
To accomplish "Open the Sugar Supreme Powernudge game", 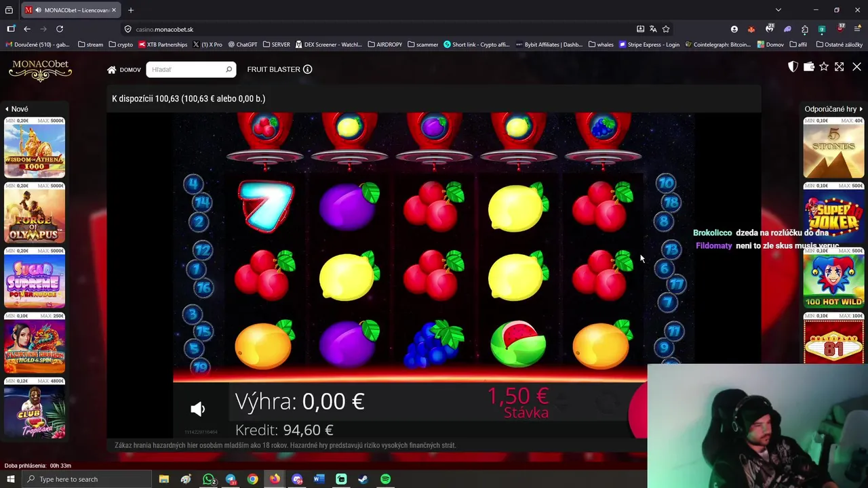I will [x=35, y=278].
